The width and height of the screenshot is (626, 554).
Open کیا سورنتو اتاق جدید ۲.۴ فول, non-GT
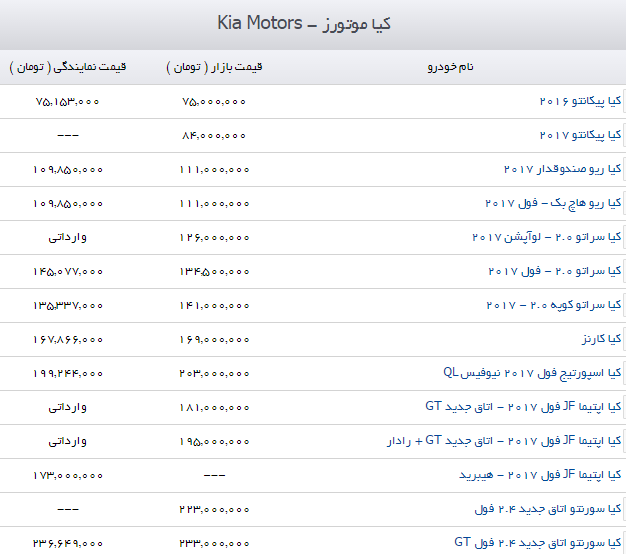pos(548,509)
